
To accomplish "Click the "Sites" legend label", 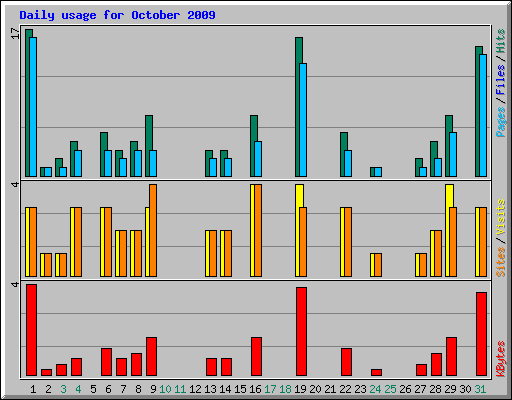I will tap(501, 262).
